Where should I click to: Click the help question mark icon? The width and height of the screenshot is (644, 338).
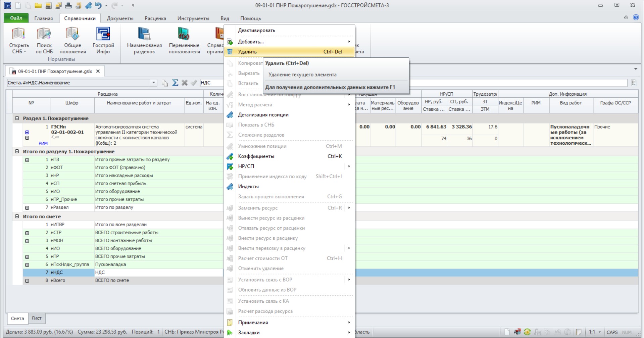636,17
